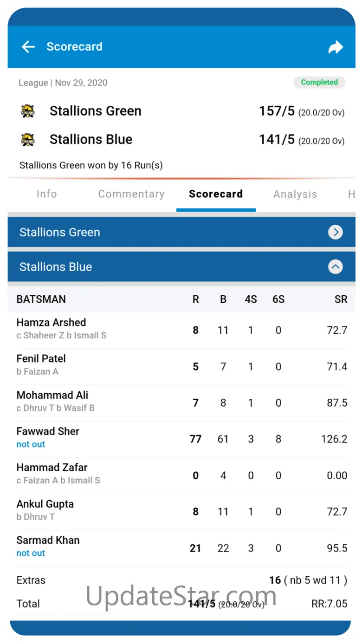362x644 pixels.
Task: Tap the Completed match status badge
Action: pos(319,82)
